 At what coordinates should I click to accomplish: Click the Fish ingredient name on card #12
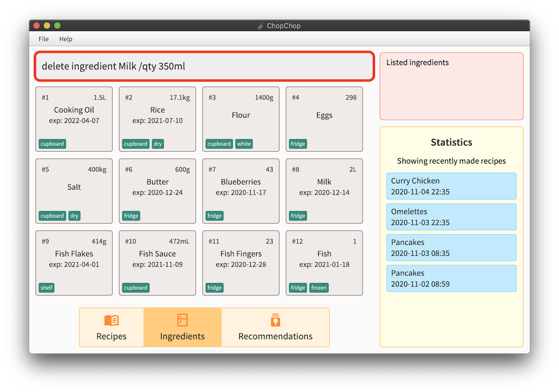[324, 254]
